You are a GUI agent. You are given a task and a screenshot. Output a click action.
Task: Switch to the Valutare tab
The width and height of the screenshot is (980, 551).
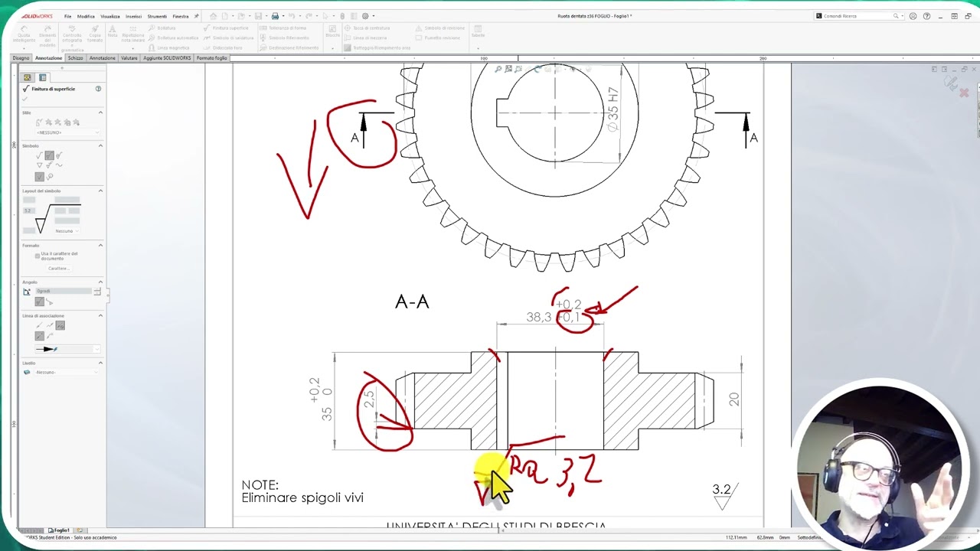129,58
